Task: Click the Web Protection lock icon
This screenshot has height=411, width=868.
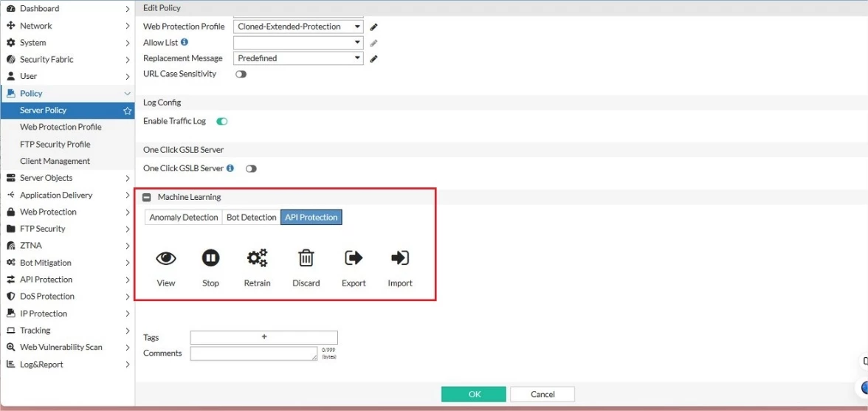Action: tap(10, 212)
